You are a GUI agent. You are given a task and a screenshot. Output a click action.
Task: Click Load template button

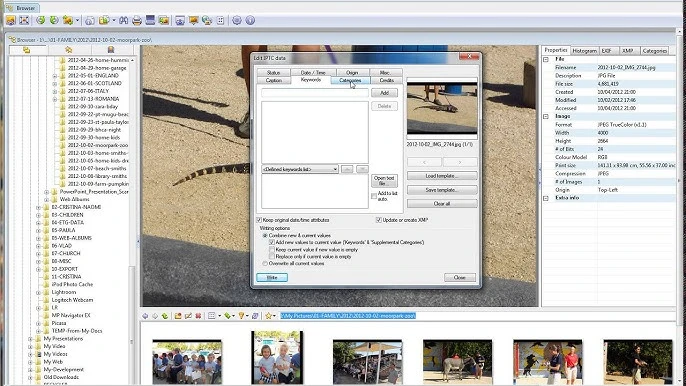[442, 176]
